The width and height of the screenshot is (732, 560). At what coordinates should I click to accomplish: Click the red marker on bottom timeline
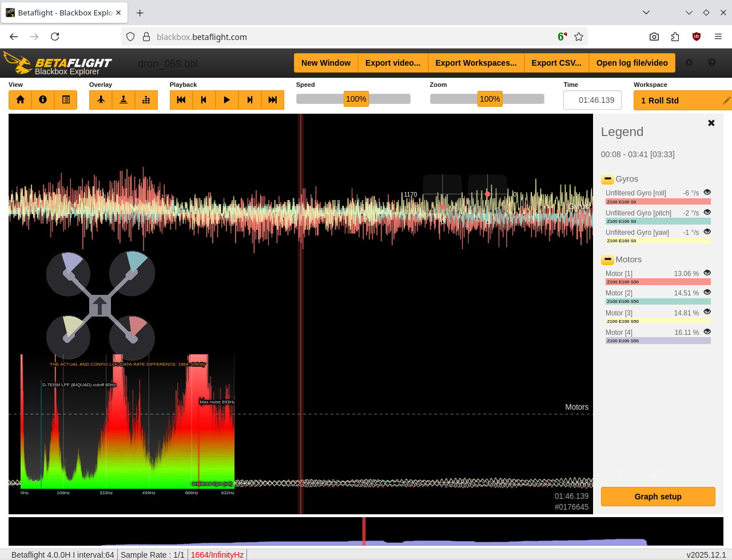coord(364,531)
